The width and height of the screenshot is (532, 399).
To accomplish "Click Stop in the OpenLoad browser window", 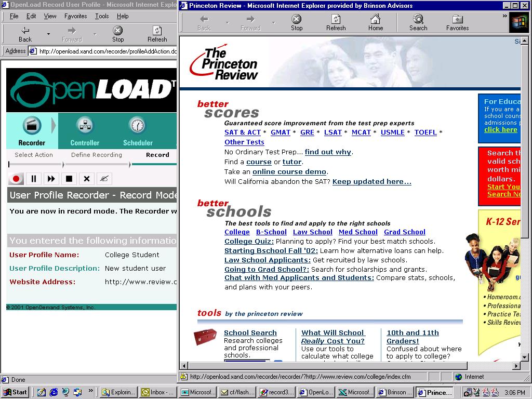I will point(118,34).
